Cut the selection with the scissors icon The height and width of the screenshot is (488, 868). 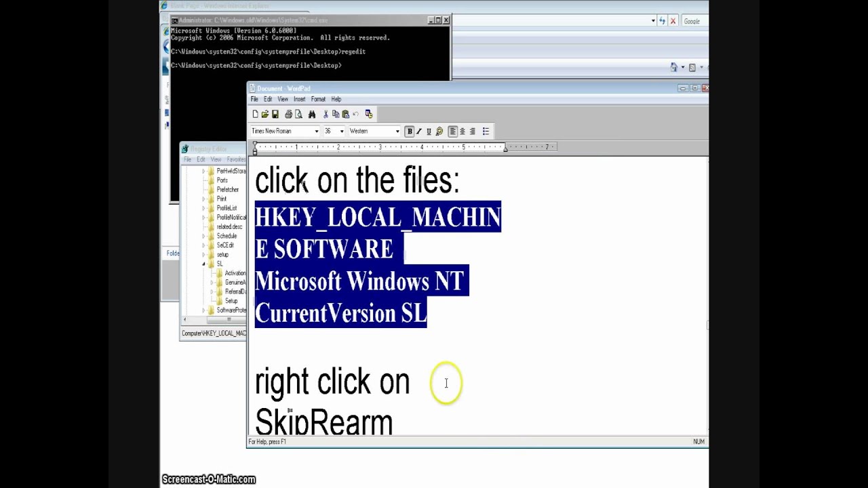click(x=325, y=114)
